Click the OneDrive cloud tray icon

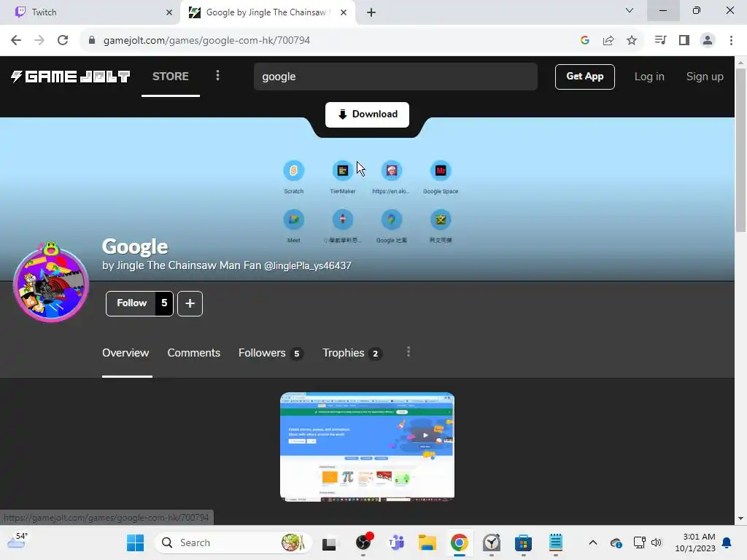pos(616,542)
